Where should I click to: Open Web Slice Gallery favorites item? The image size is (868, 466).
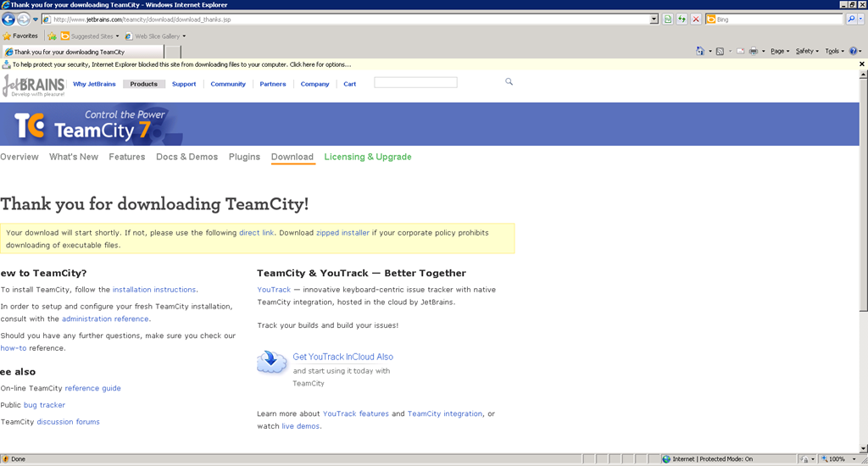156,36
